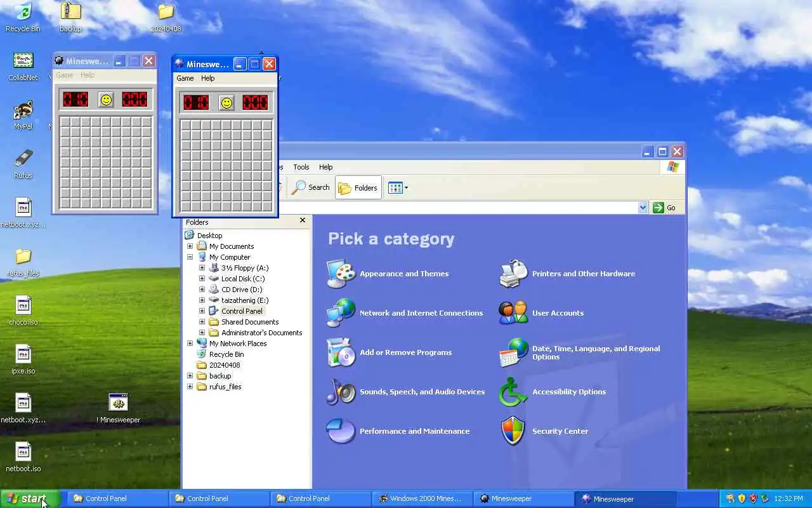Open the Appearance and Themes category icon
The width and height of the screenshot is (812, 508).
(x=341, y=274)
